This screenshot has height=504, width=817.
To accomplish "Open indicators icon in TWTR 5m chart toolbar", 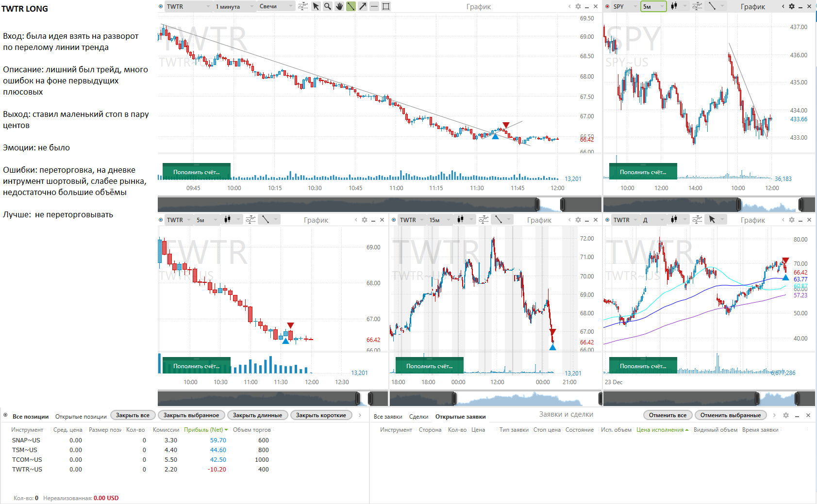I will coord(250,220).
